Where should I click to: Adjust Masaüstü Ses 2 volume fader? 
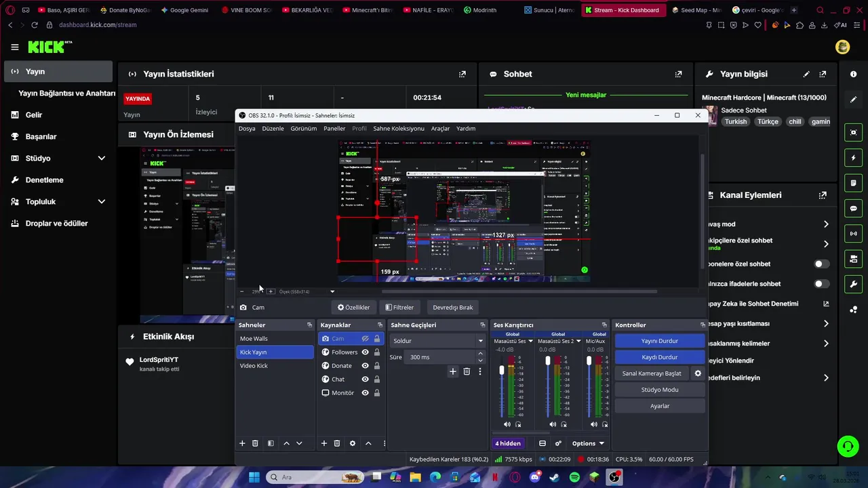[548, 361]
